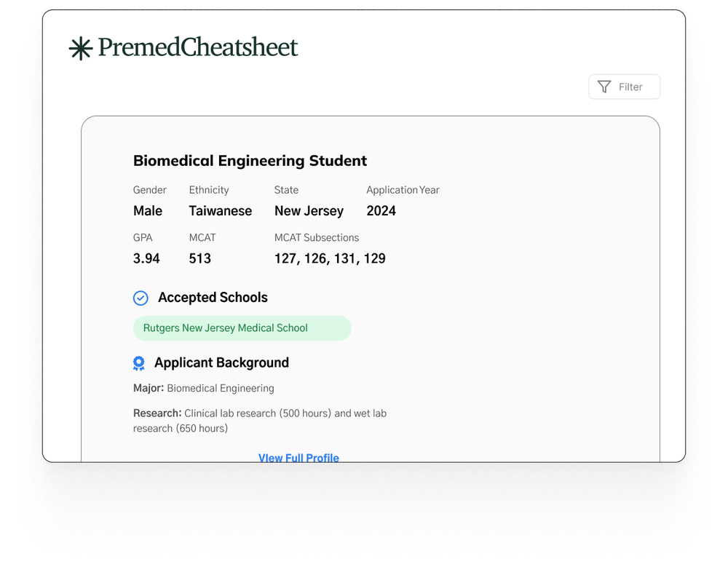
Task: Click the MCAT score 513
Action: pyautogui.click(x=199, y=258)
